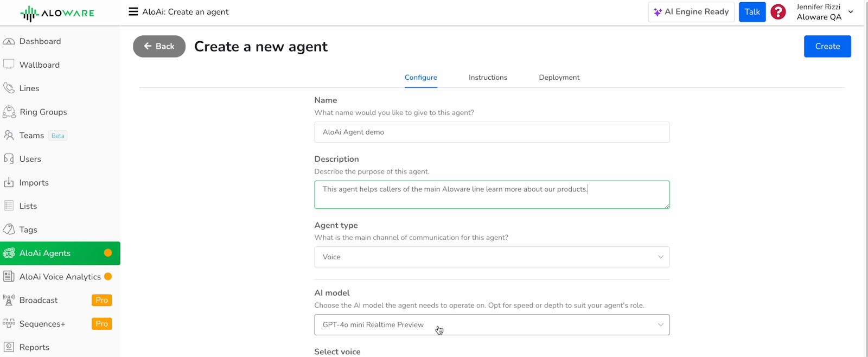Screen dimensions: 868x357
Task: Click the orange dot beside AloAi Voice Analytics
Action: (108, 276)
